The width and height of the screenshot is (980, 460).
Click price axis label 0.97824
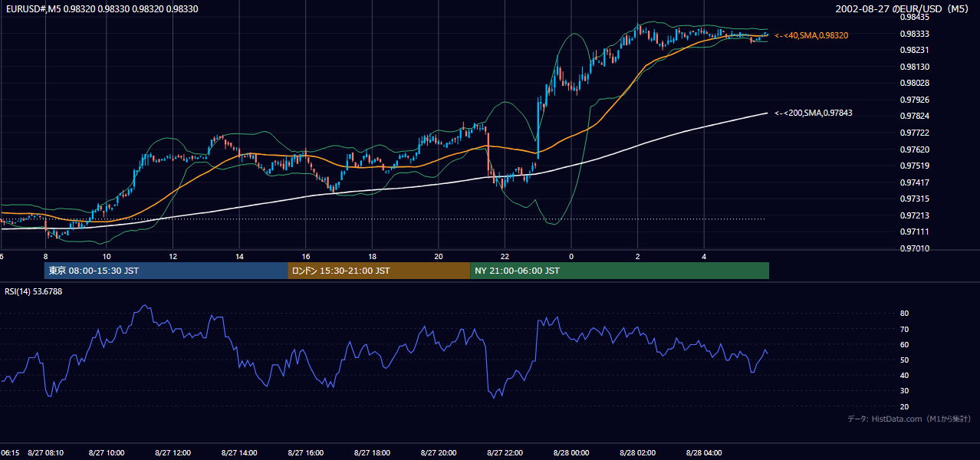tap(913, 116)
